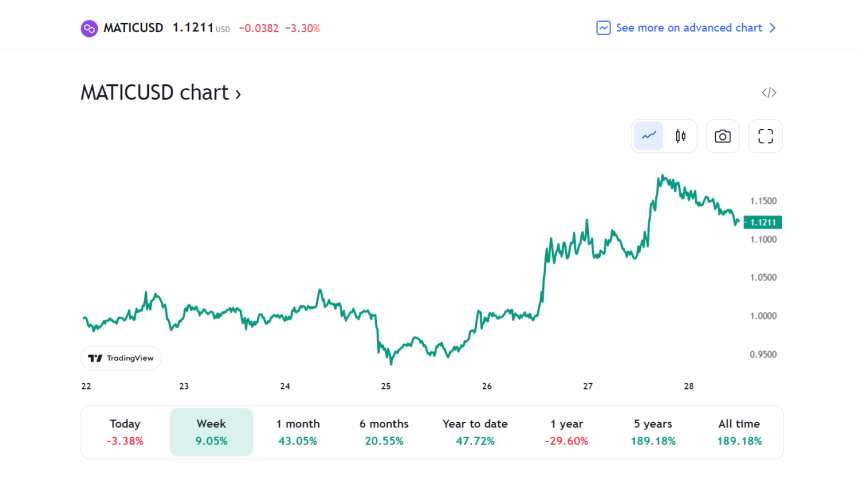
Task: Select the 1 month range
Action: [x=298, y=432]
